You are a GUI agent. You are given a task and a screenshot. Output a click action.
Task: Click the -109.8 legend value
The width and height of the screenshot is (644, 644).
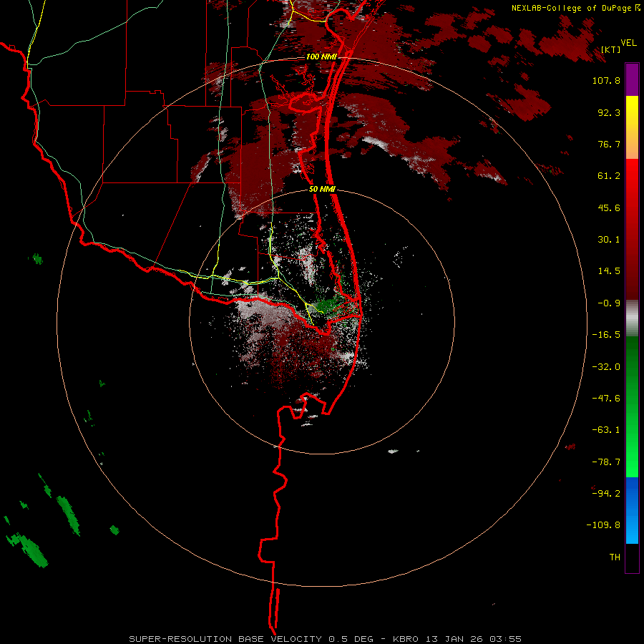603,525
